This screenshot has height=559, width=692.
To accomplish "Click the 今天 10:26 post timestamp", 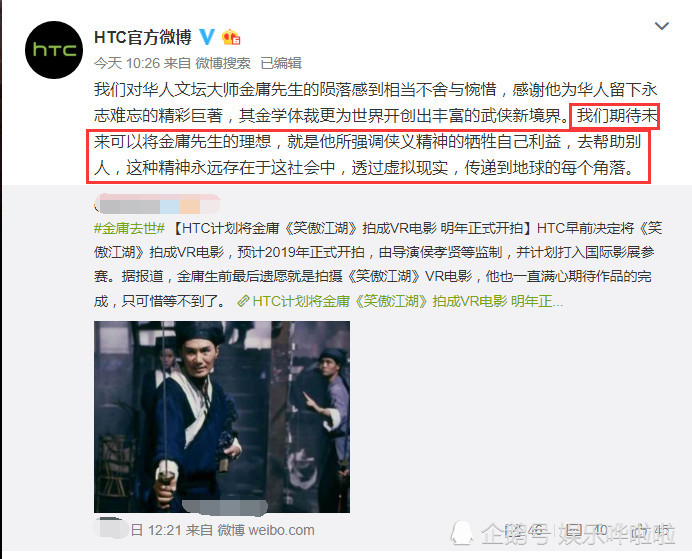I will tap(127, 63).
